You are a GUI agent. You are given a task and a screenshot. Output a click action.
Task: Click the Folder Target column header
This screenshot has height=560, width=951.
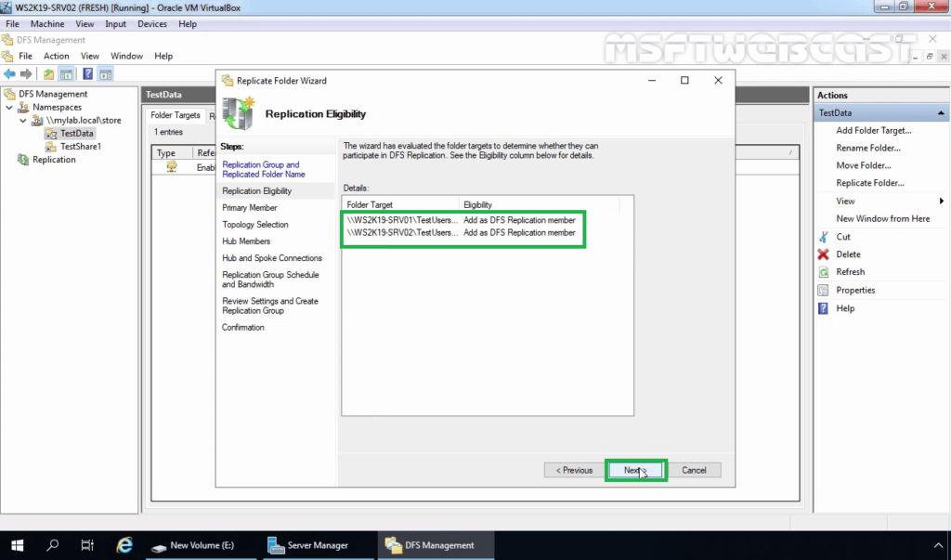coord(400,205)
